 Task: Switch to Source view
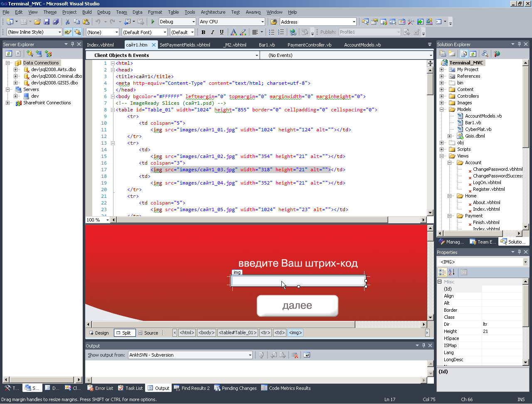(x=148, y=333)
